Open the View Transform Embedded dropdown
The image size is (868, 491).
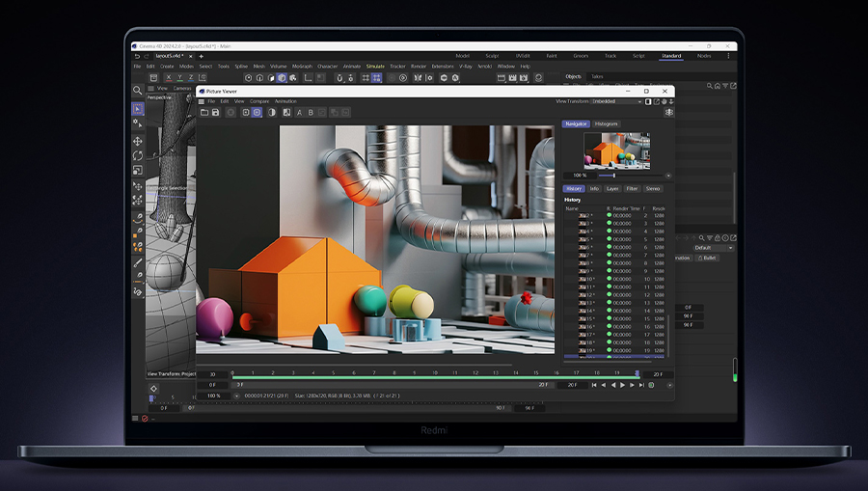(616, 102)
